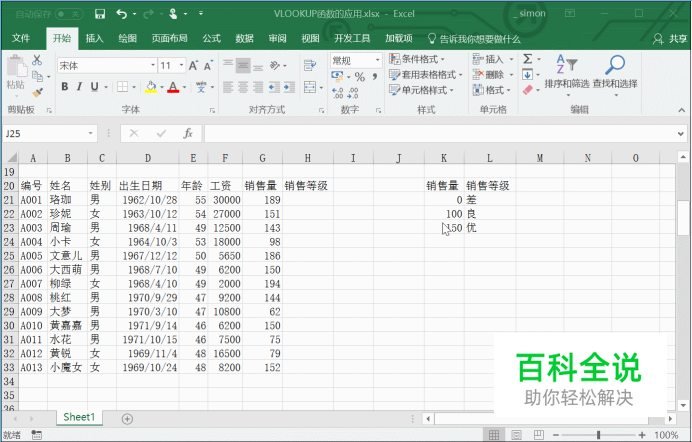Save the workbook with the floppy disk icon
This screenshot has height=442, width=692.
100,14
